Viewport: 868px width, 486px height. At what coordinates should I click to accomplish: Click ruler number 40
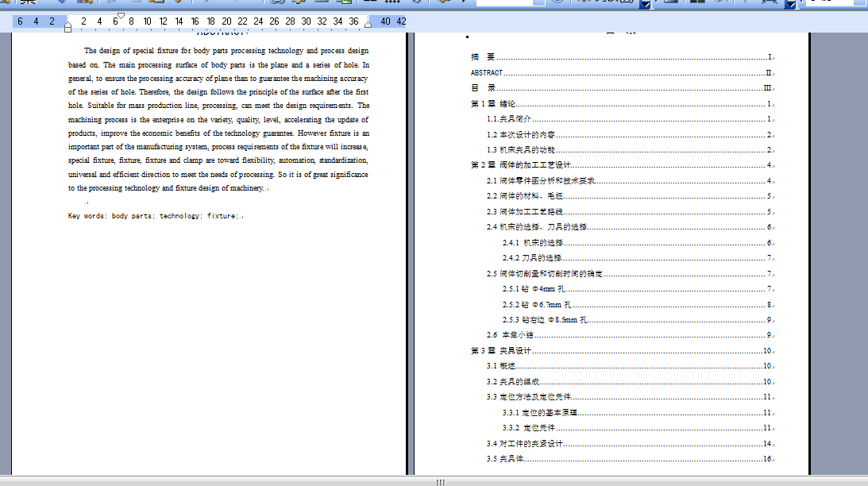click(385, 21)
